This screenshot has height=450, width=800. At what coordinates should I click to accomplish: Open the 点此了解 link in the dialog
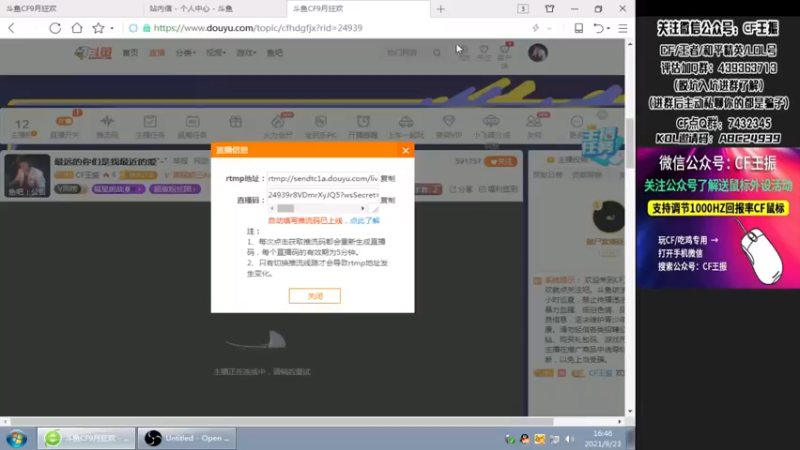pos(365,220)
